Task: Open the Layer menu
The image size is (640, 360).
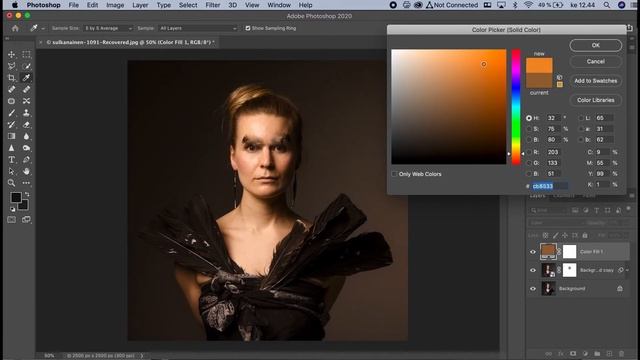Action: 140,5
